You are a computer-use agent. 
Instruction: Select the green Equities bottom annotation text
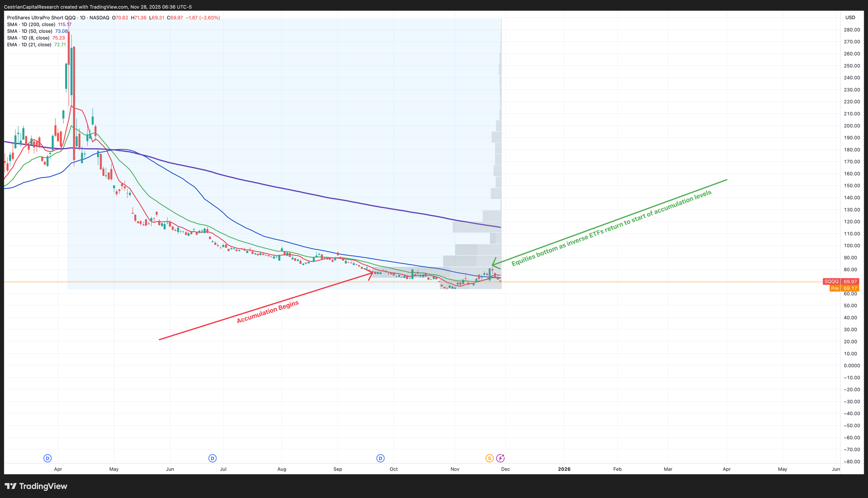[612, 228]
